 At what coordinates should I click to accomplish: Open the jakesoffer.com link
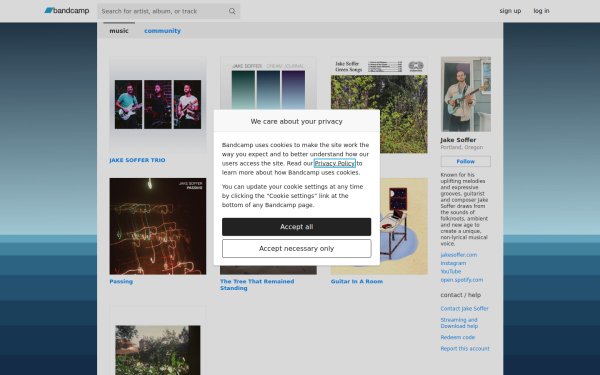coord(458,254)
